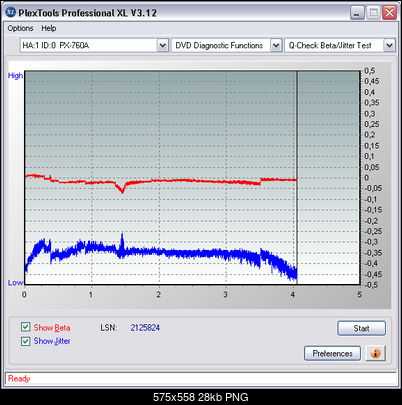402x405 pixels.
Task: Click the Ready status bar text
Action: [19, 379]
